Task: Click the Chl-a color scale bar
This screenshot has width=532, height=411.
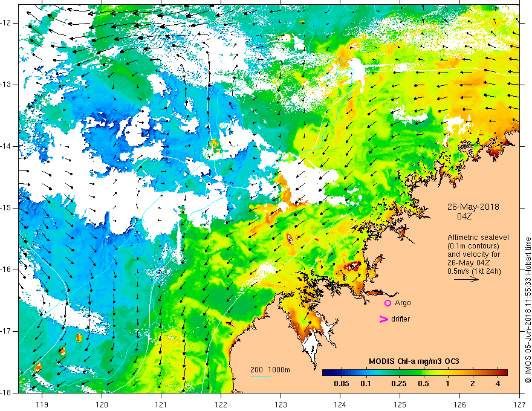Action: tap(415, 373)
